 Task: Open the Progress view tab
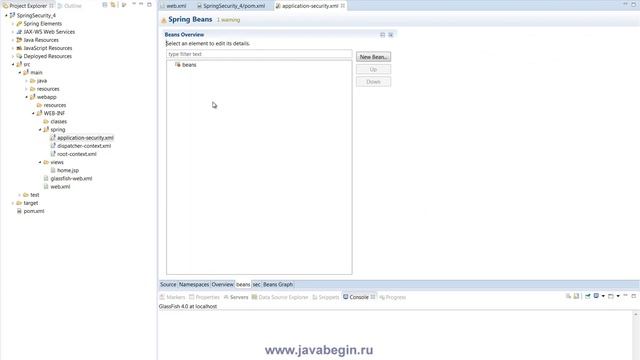[x=393, y=297]
